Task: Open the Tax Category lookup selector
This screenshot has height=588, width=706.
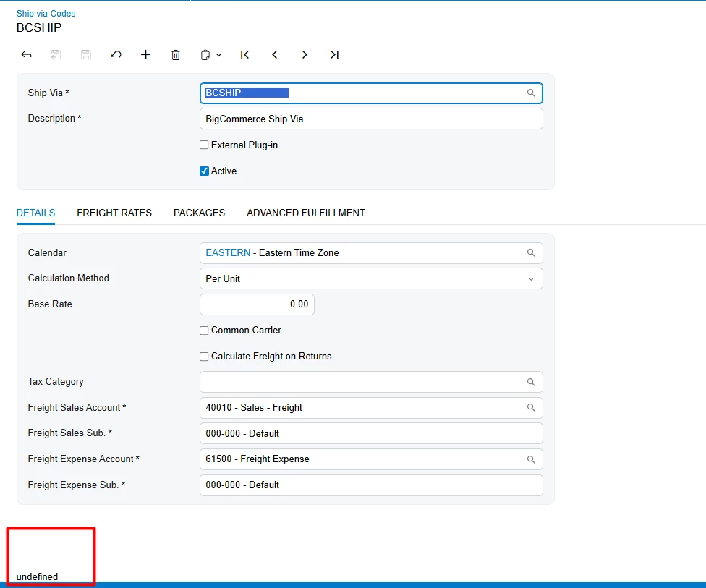Action: [531, 382]
